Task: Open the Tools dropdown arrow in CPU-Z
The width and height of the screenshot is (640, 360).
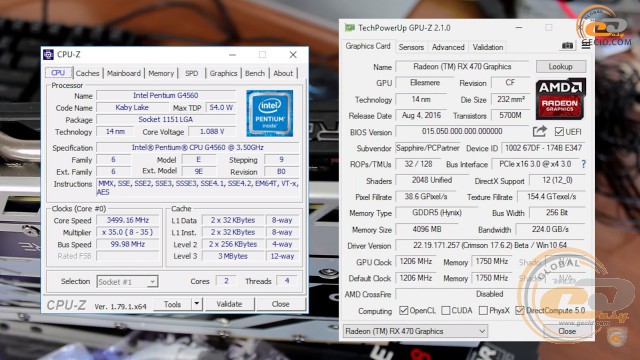Action: click(197, 304)
